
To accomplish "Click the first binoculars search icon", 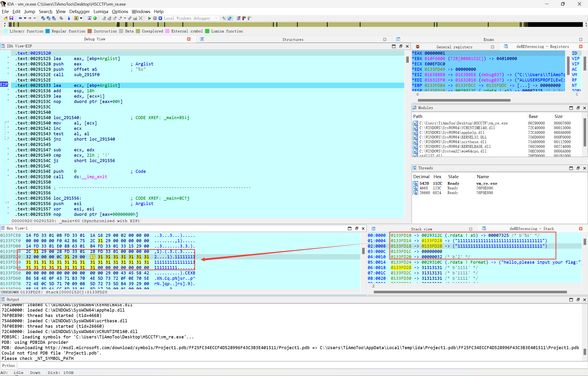I will pos(43,18).
